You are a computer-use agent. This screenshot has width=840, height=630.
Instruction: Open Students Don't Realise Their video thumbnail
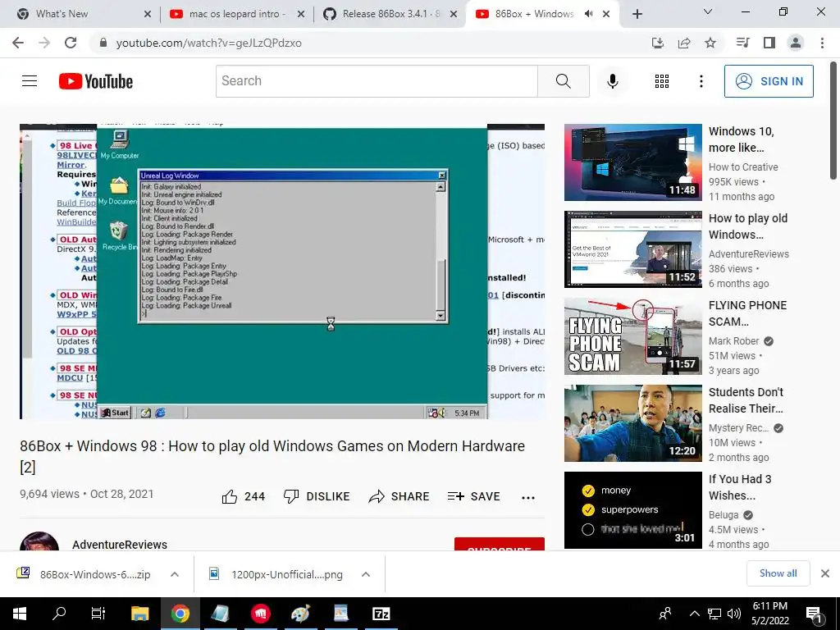tap(632, 422)
